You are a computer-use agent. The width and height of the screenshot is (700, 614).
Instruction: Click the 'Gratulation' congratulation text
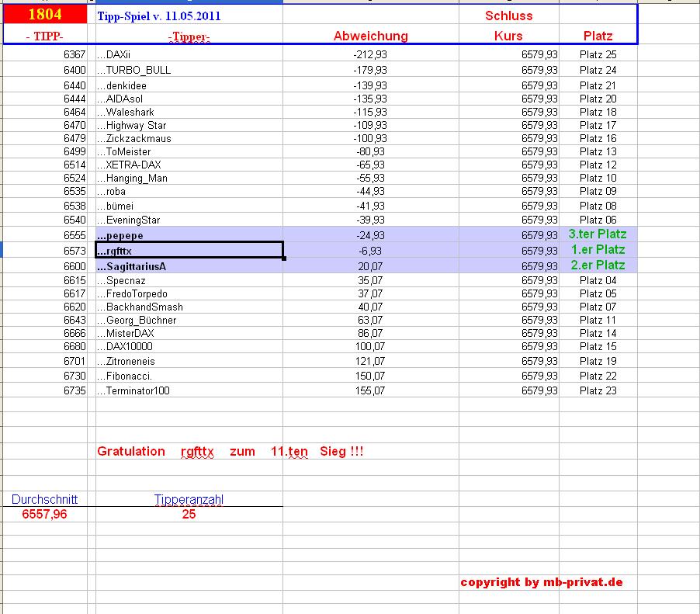pos(131,452)
